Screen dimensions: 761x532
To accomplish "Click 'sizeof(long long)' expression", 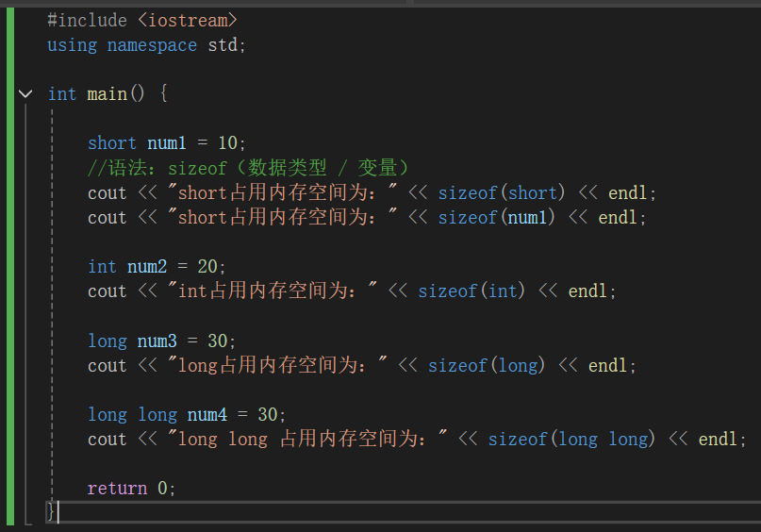I will tap(571, 440).
